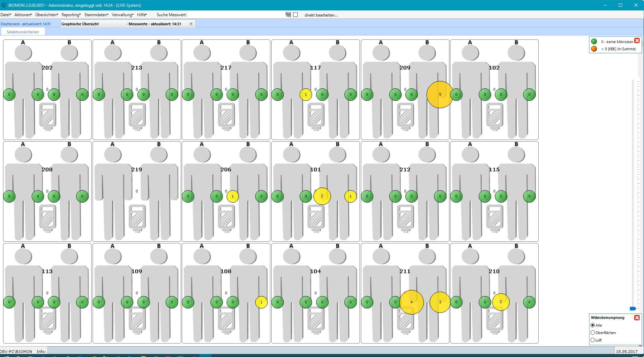Click the yellow value 4 circle in room 211
Image resolution: width=644 pixels, height=357 pixels.
(411, 302)
